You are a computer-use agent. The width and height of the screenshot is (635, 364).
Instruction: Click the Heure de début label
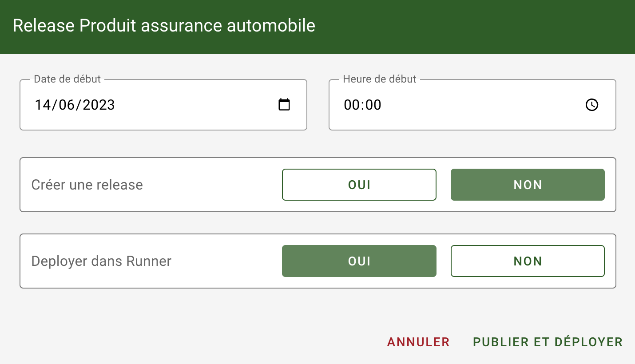[x=380, y=79]
